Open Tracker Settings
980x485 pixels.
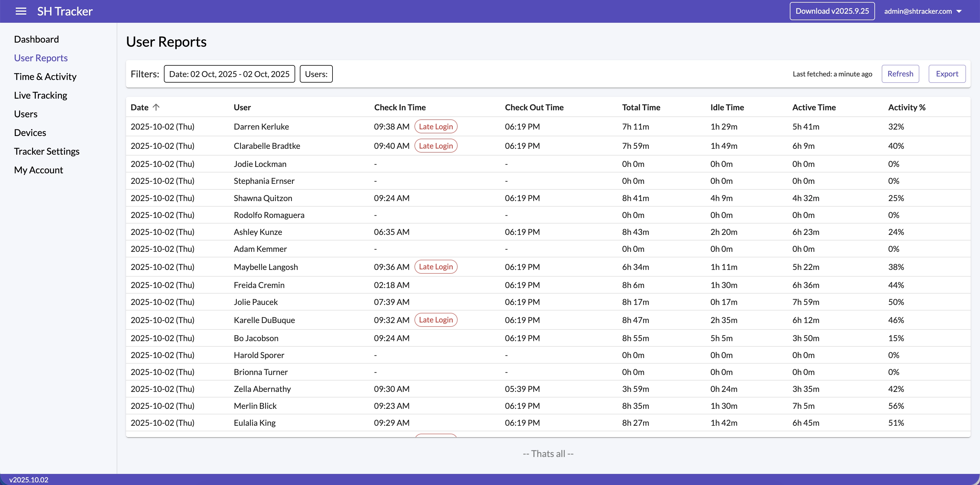click(x=46, y=151)
